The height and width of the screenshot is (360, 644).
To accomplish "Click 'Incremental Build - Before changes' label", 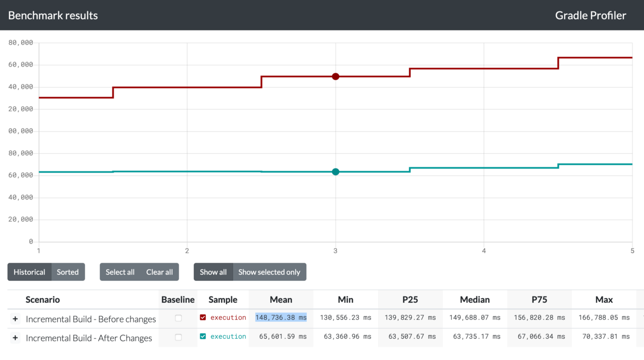I will [91, 319].
